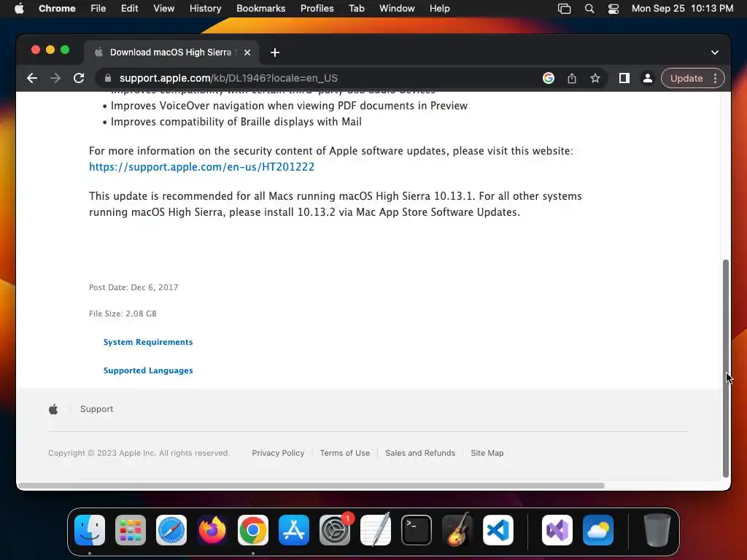The width and height of the screenshot is (747, 560).
Task: Click the File Size: 2.08 GB text
Action: pos(123,314)
